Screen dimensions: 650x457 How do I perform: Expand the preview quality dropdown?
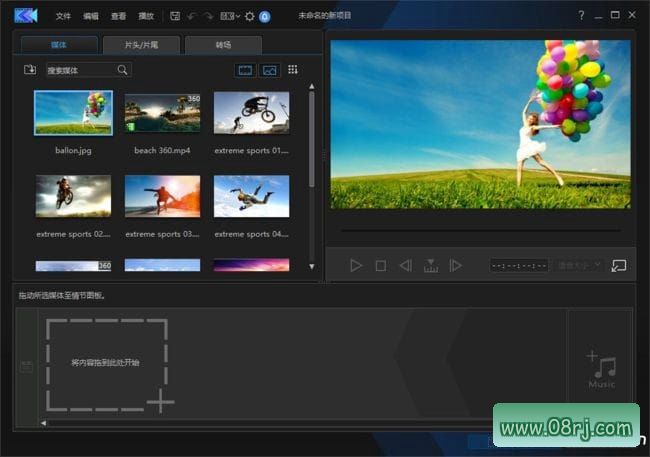[x=579, y=265]
